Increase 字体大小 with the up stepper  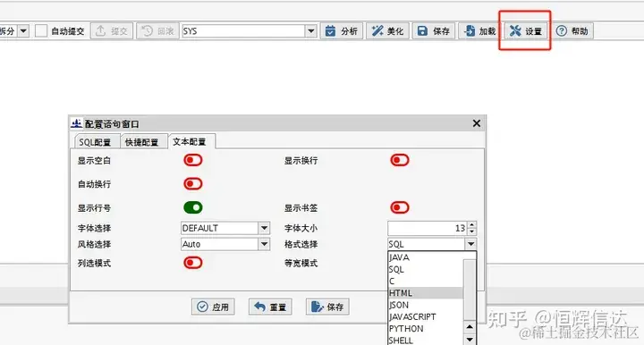tap(472, 225)
